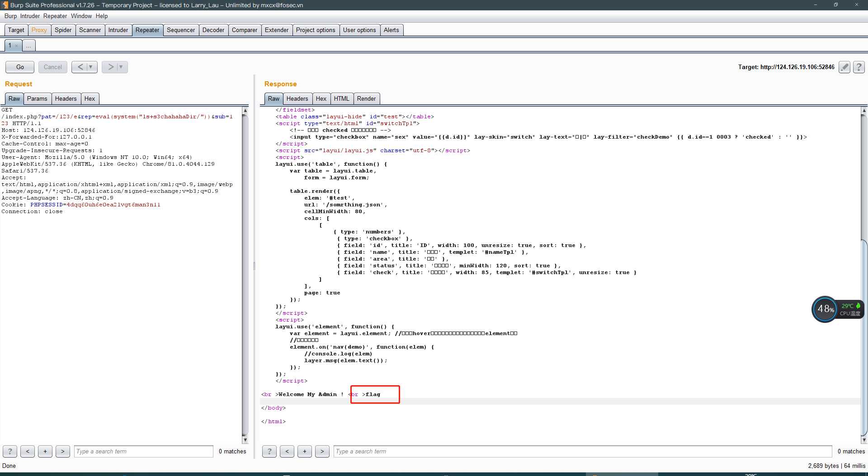This screenshot has width=868, height=476.
Task: Open the Extender tab
Action: pyautogui.click(x=277, y=30)
